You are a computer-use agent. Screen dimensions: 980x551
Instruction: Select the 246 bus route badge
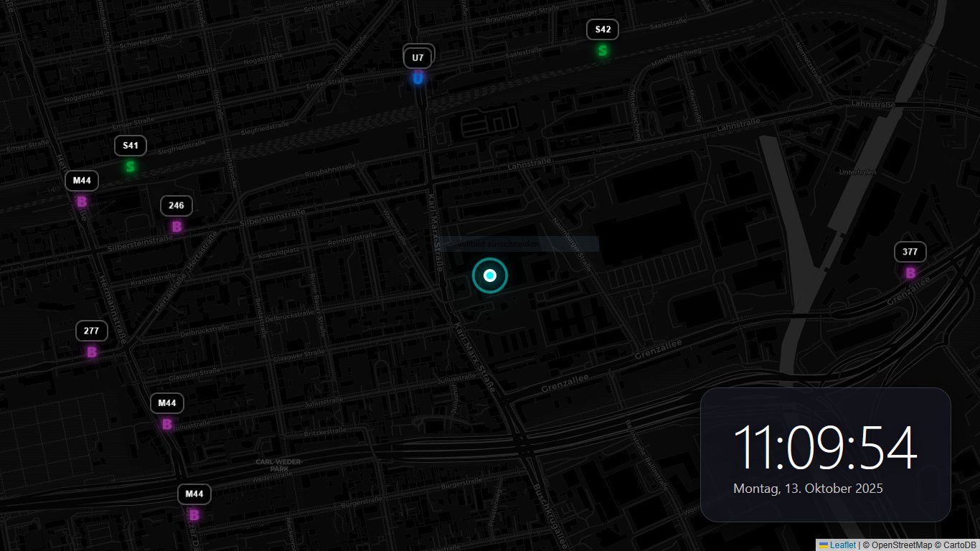(x=176, y=206)
